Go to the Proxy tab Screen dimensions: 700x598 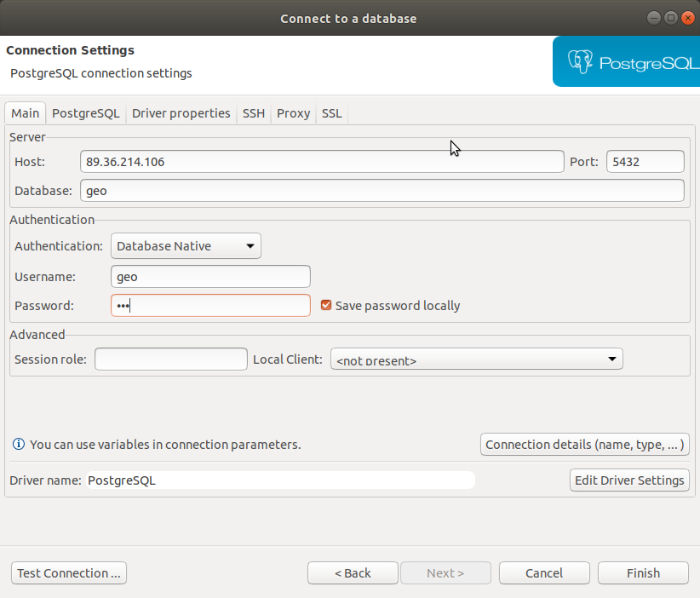pos(293,113)
